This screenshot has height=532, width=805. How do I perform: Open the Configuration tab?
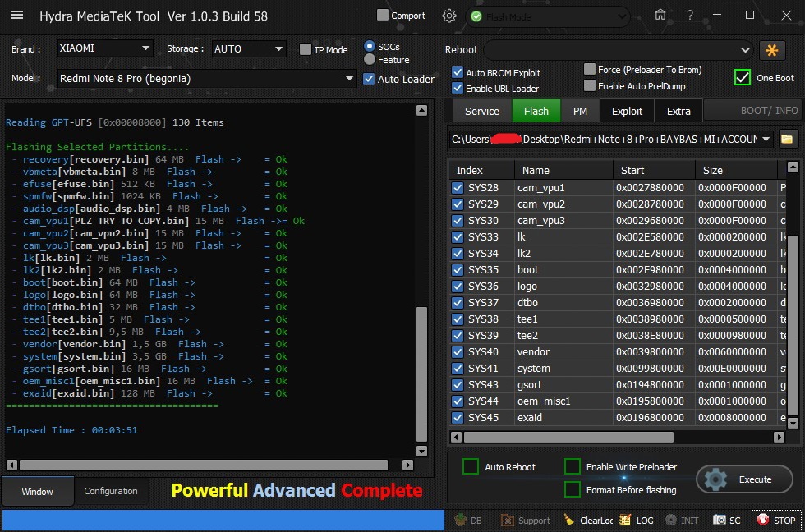pyautogui.click(x=111, y=491)
